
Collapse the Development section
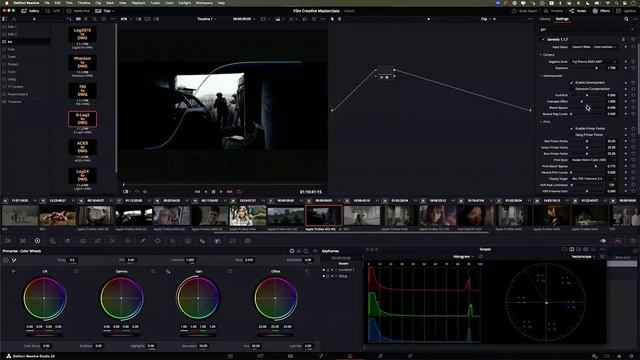[x=541, y=76]
